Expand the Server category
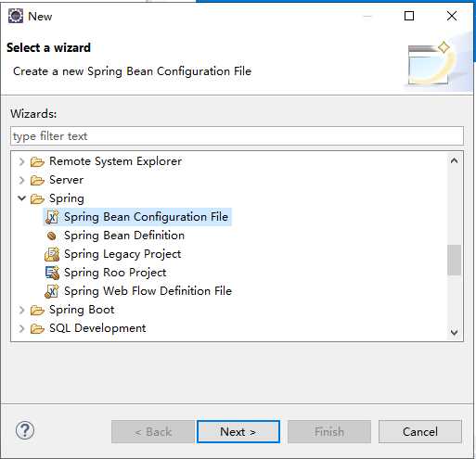 pos(21,180)
